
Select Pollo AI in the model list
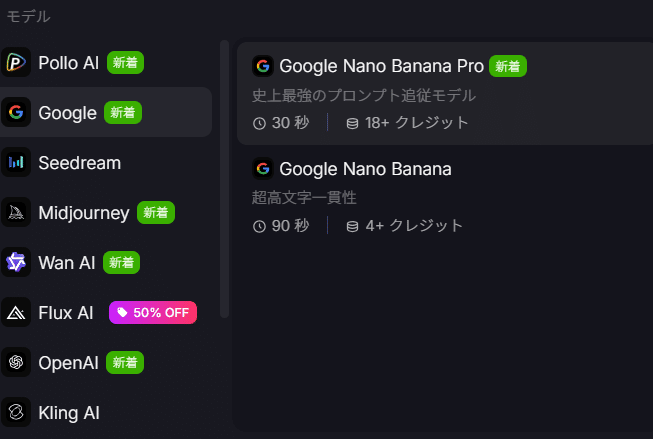(68, 62)
